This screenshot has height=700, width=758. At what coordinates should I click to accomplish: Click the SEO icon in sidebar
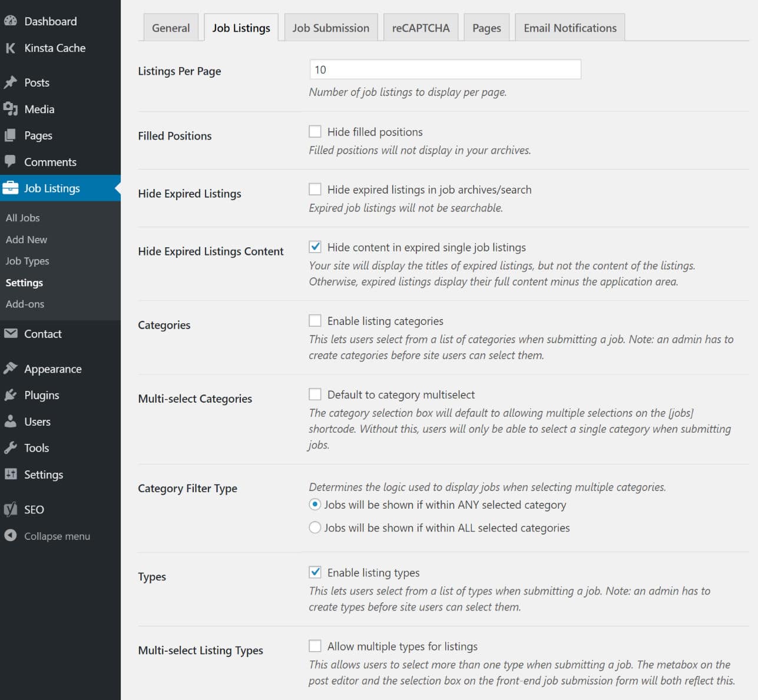click(x=11, y=509)
